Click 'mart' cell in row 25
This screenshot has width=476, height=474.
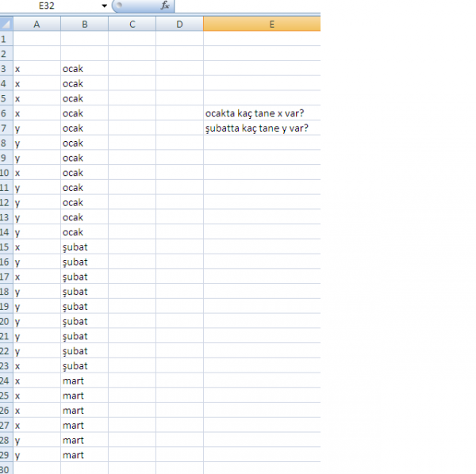(84, 396)
